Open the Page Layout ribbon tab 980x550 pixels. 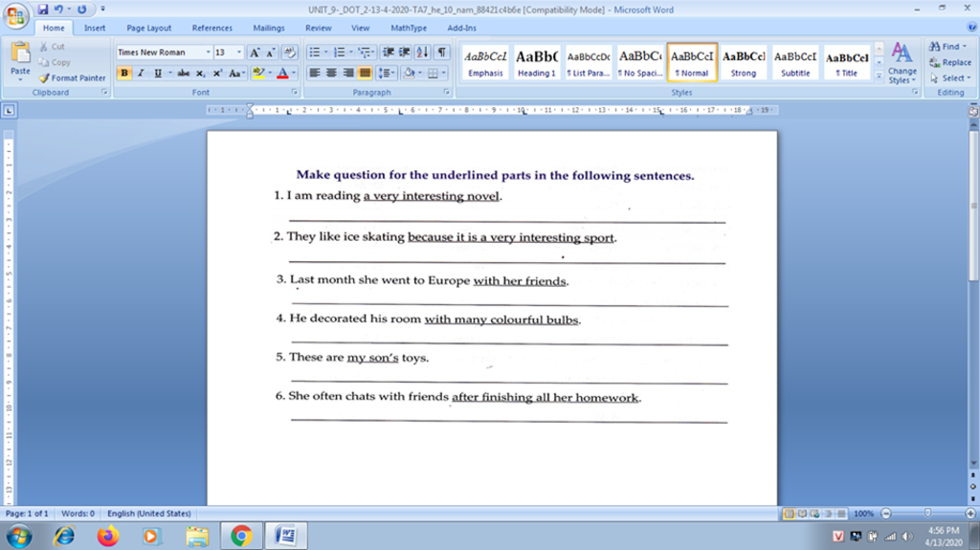pos(148,28)
